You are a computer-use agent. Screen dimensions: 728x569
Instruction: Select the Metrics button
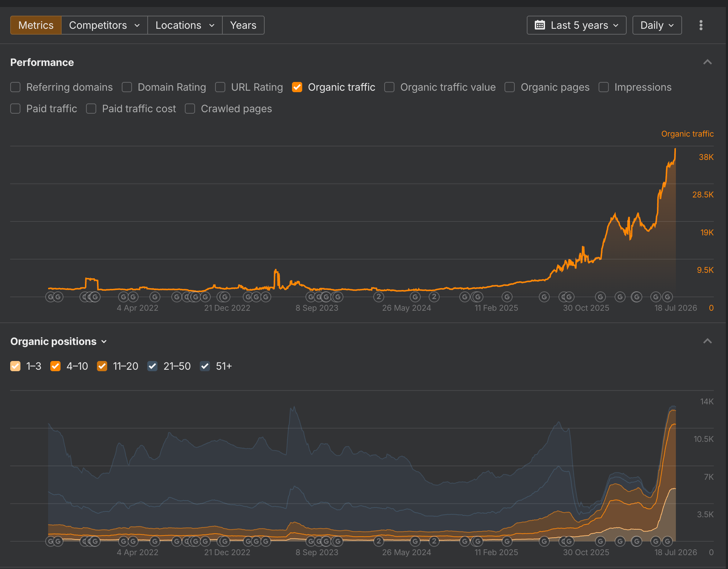36,25
